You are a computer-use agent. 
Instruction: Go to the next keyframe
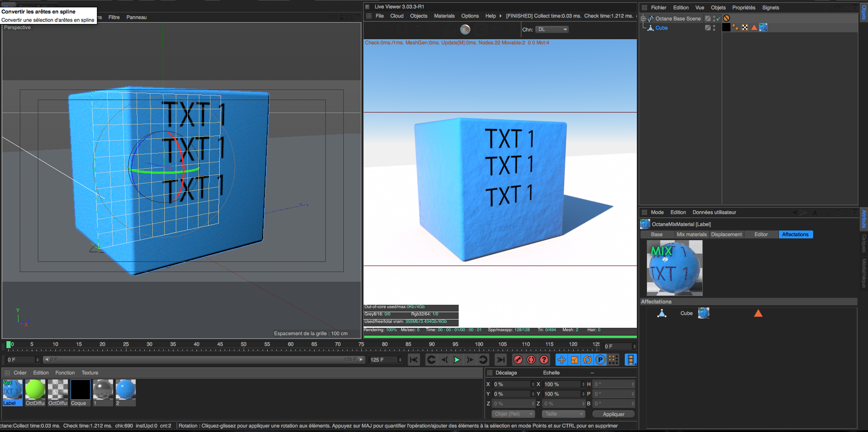(483, 360)
